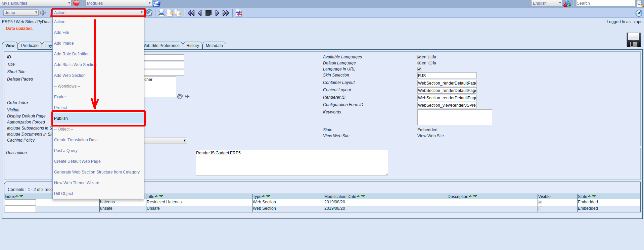Open the My Favourites dropdown

(36, 3)
